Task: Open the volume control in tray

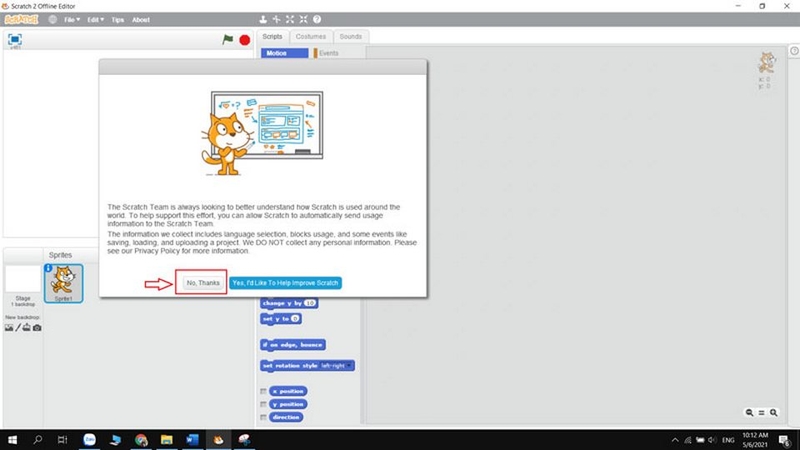Action: coord(712,440)
